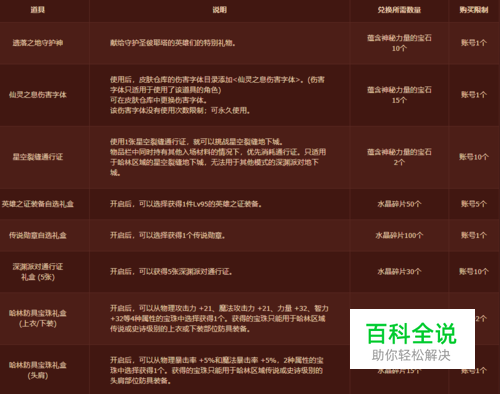Click the 兑换所需数量 column header
The width and height of the screenshot is (500, 394).
399,10
